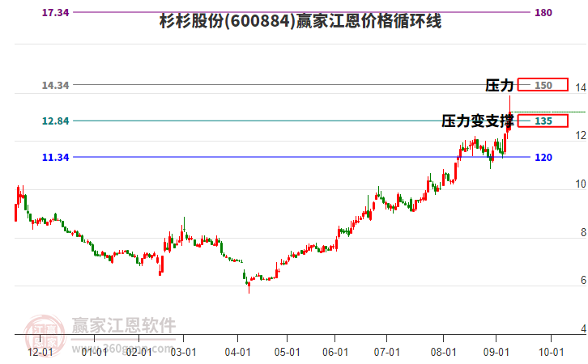Viewport: 588px width, 364px height.
Task: Click the lowest candlestick in early April
Action: click(x=249, y=286)
